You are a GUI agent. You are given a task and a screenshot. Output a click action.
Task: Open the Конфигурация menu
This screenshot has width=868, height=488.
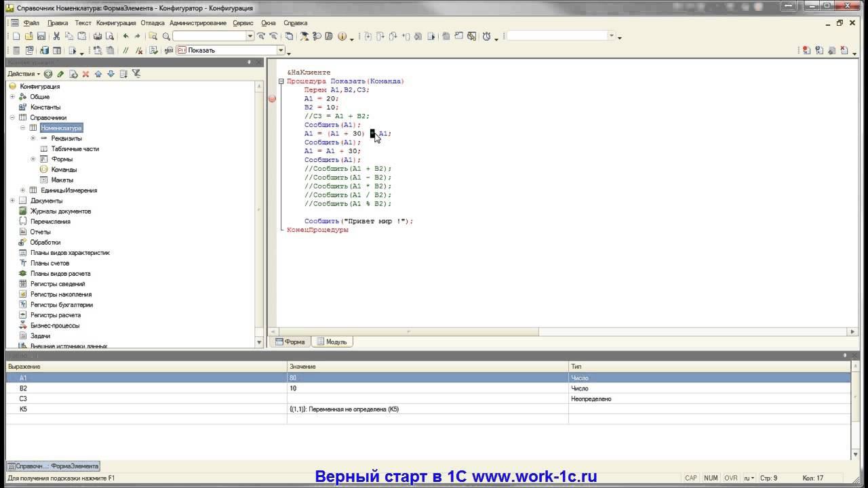tap(116, 23)
